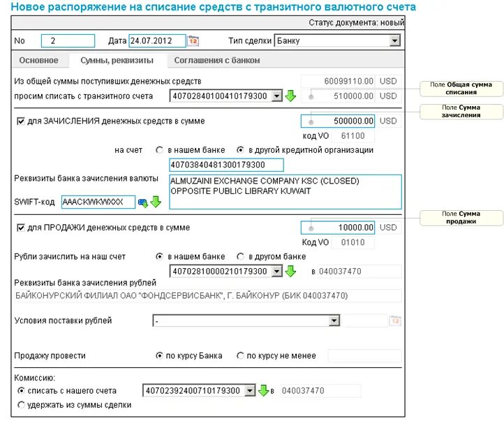Image resolution: width=504 pixels, height=423 pixels.
Task: Open Условия поставки рублей dropdown
Action: tap(334, 321)
